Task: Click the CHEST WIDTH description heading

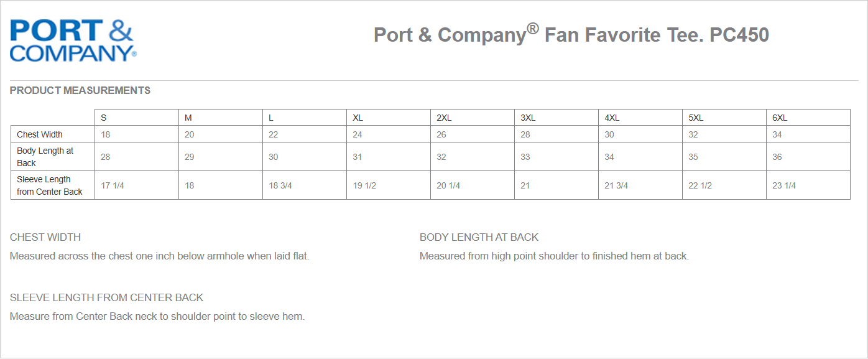Action: [x=45, y=237]
